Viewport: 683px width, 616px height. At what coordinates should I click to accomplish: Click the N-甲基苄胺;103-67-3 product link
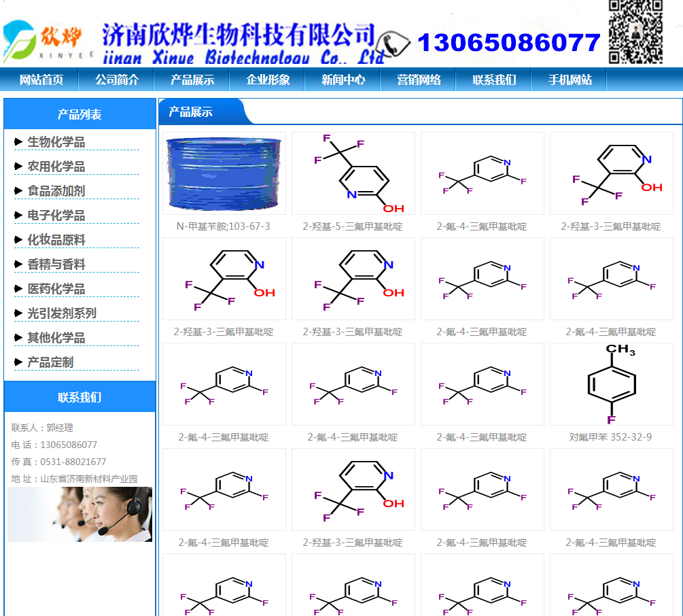pyautogui.click(x=223, y=226)
